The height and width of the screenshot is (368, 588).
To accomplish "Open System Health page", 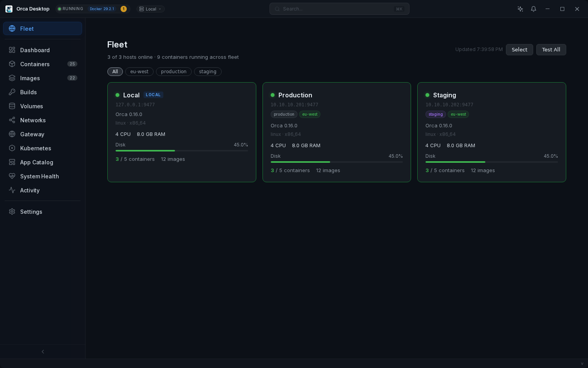I will coord(43,176).
